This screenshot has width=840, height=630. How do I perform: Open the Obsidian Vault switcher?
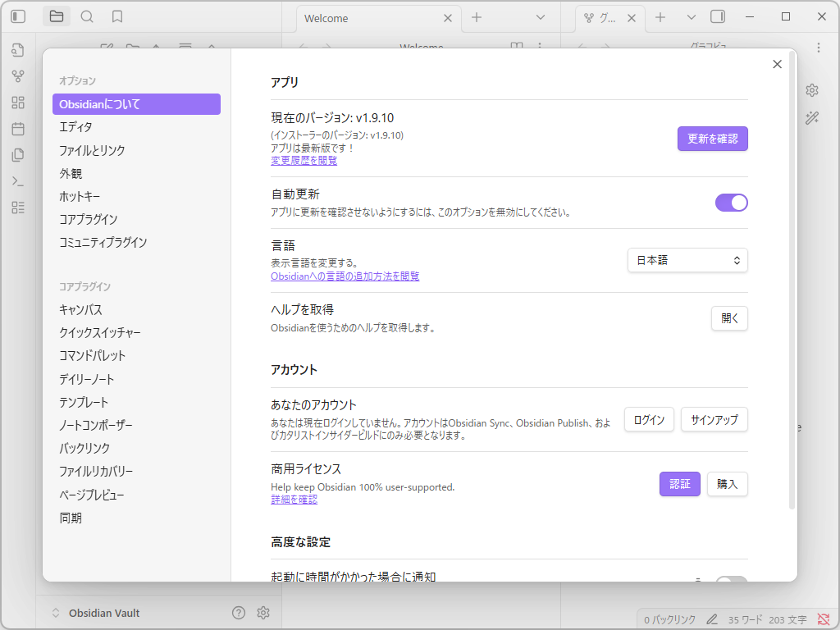98,612
